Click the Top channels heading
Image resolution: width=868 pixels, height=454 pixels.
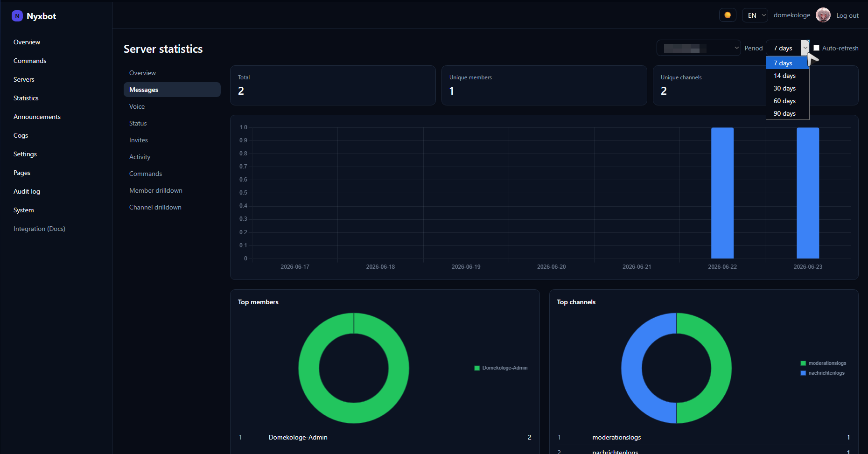pos(576,302)
